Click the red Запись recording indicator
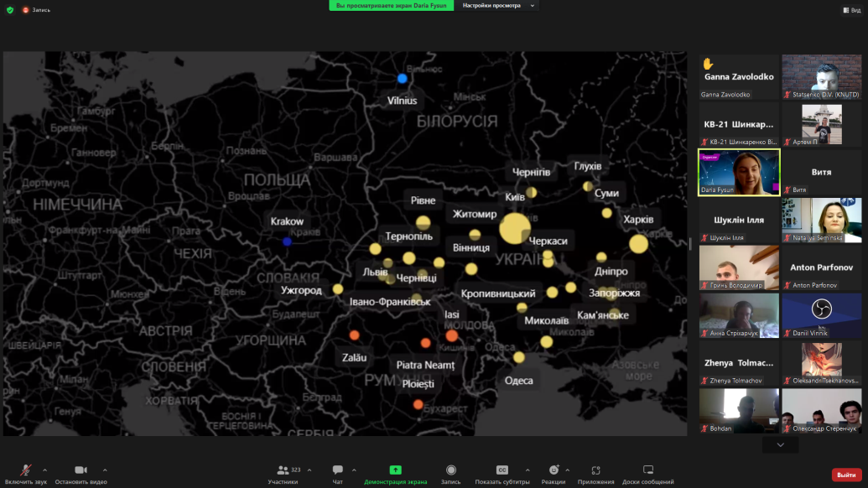The image size is (868, 488). click(x=37, y=10)
